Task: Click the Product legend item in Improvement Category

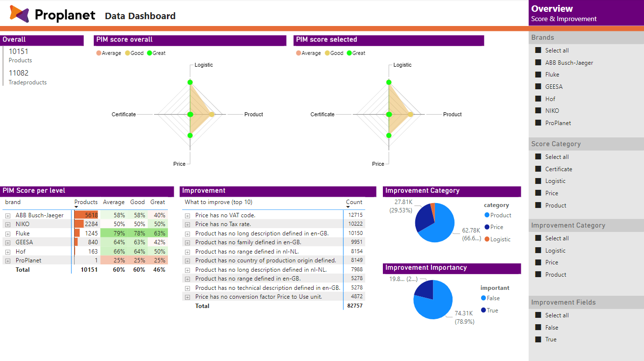Action: pyautogui.click(x=498, y=215)
